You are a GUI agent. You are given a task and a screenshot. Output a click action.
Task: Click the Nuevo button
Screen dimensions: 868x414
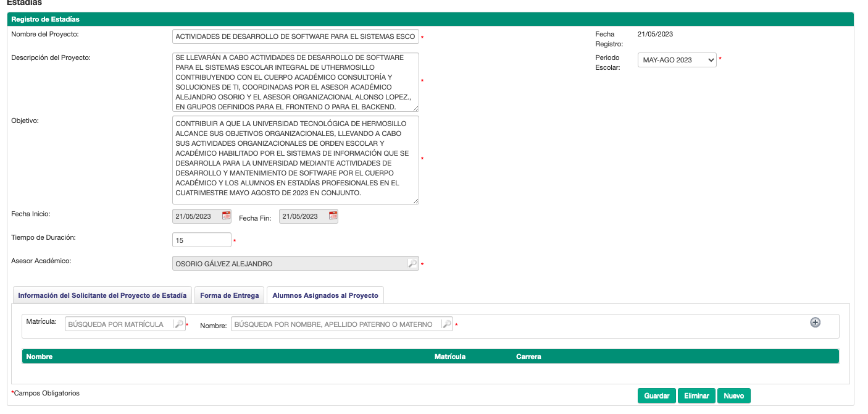pos(733,396)
